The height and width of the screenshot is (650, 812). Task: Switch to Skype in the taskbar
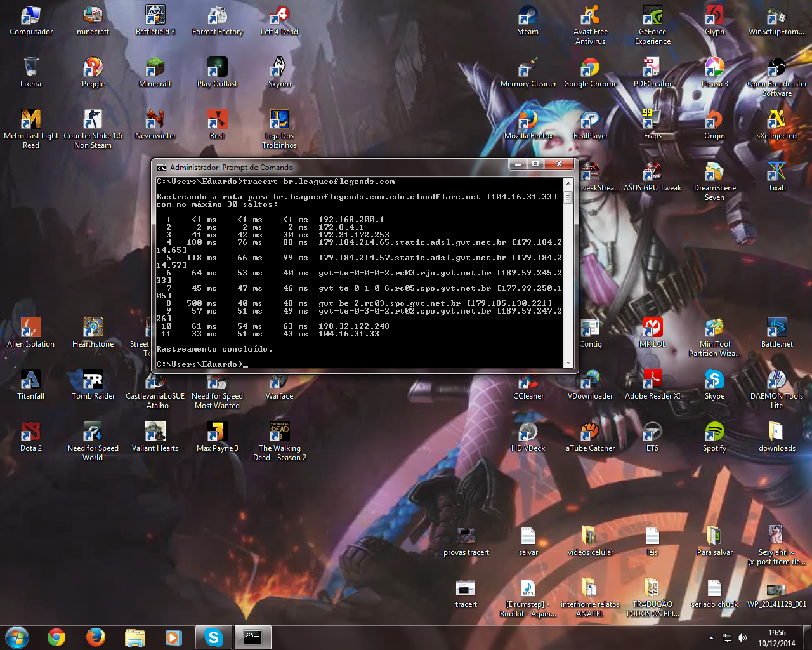(214, 637)
